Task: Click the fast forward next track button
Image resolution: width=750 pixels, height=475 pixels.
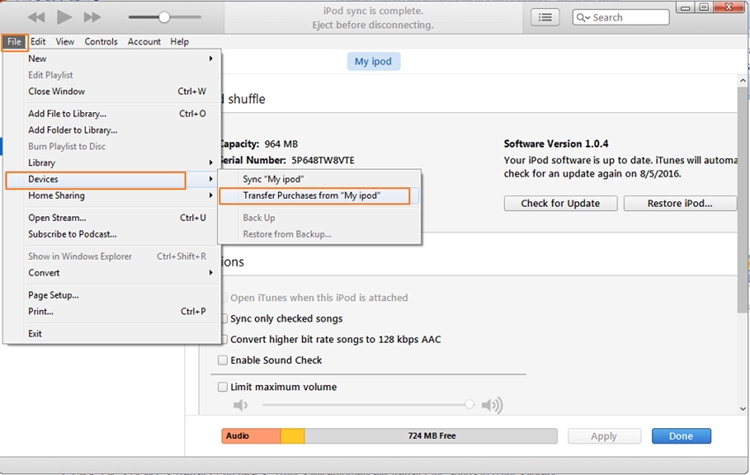Action: point(92,18)
